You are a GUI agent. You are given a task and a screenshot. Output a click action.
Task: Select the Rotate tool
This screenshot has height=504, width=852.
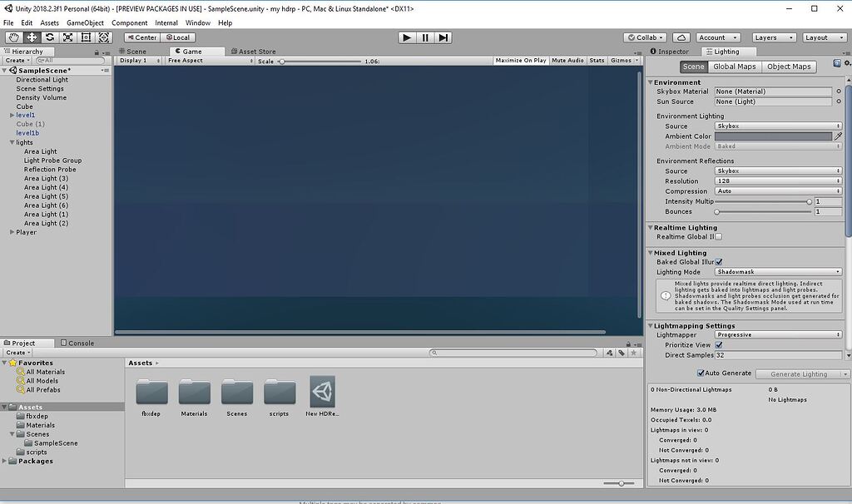(49, 37)
